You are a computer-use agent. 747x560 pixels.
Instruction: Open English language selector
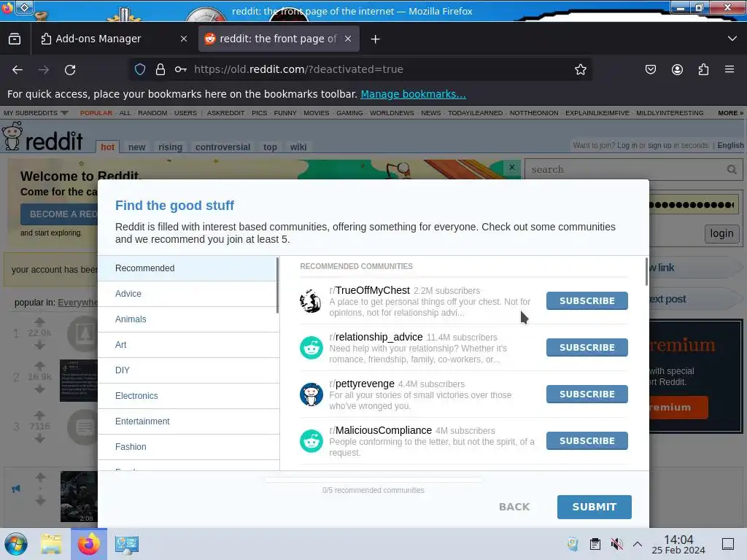click(x=730, y=145)
